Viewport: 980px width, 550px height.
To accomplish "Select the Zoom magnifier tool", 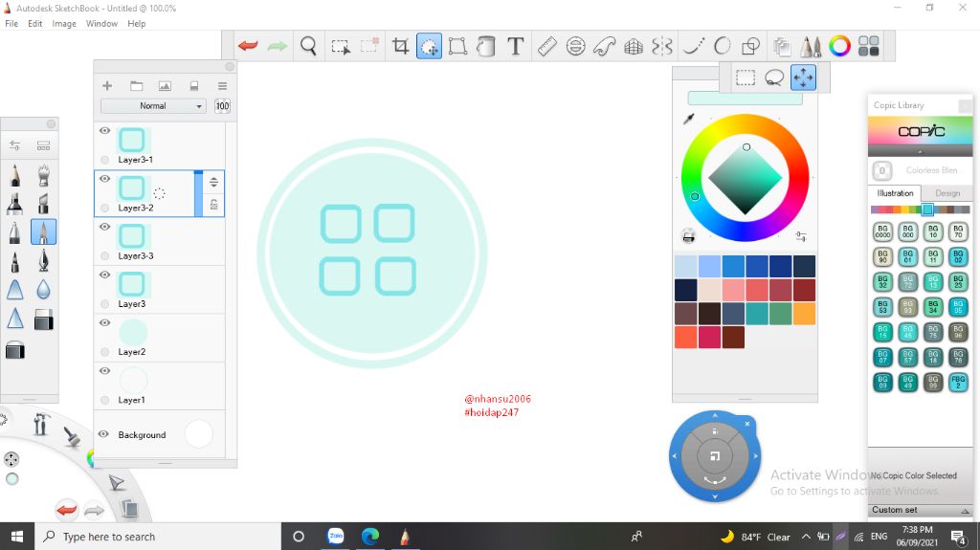I will pyautogui.click(x=308, y=46).
